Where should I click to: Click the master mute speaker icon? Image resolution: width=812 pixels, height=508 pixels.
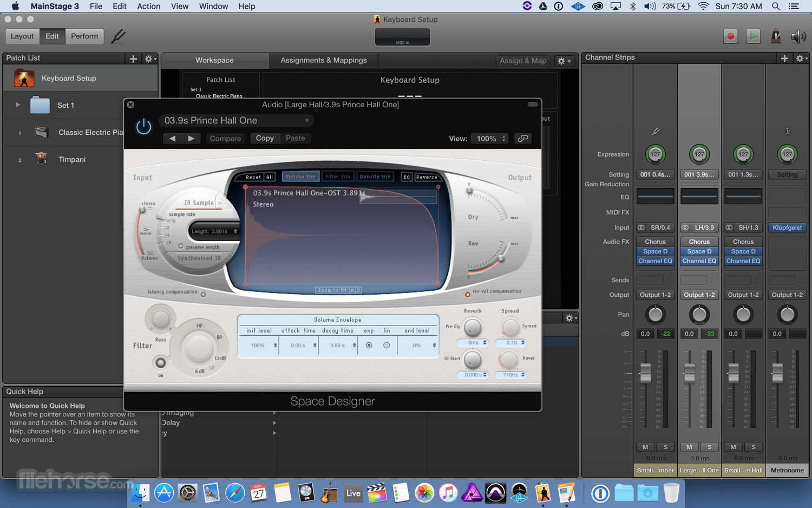[798, 36]
